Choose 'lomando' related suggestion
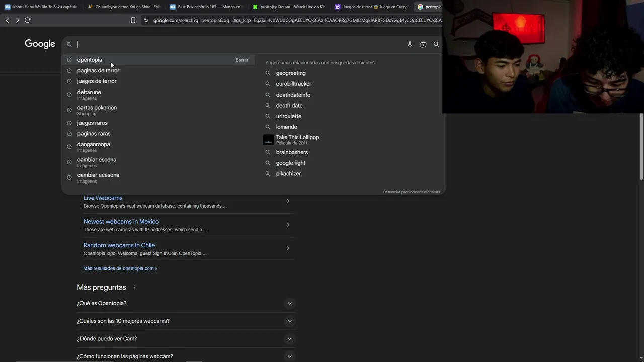 tap(287, 127)
